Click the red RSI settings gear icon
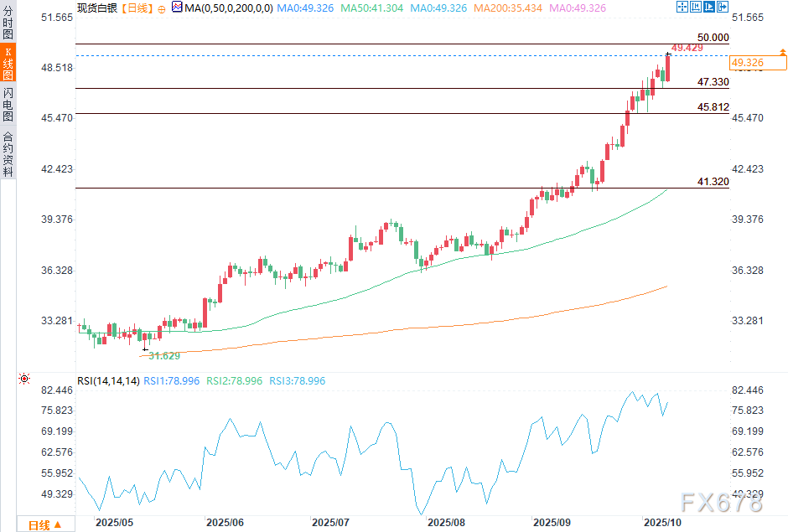 coord(23,380)
